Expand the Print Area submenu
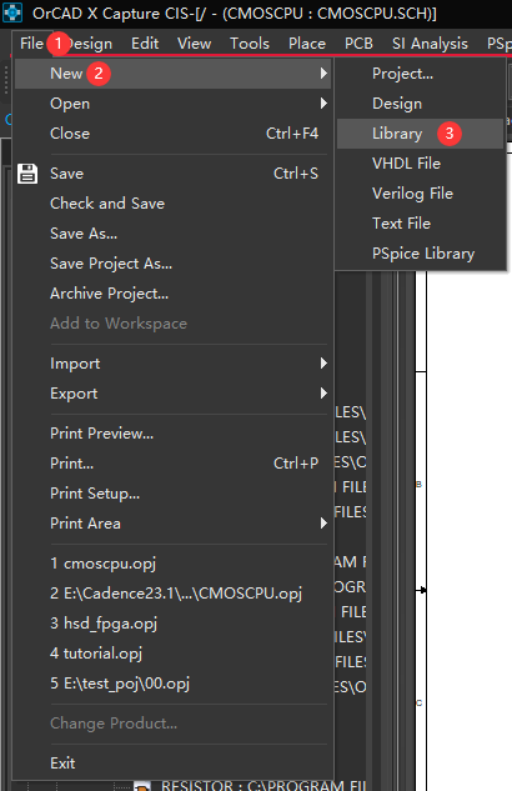The height and width of the screenshot is (792, 513). tap(189, 523)
